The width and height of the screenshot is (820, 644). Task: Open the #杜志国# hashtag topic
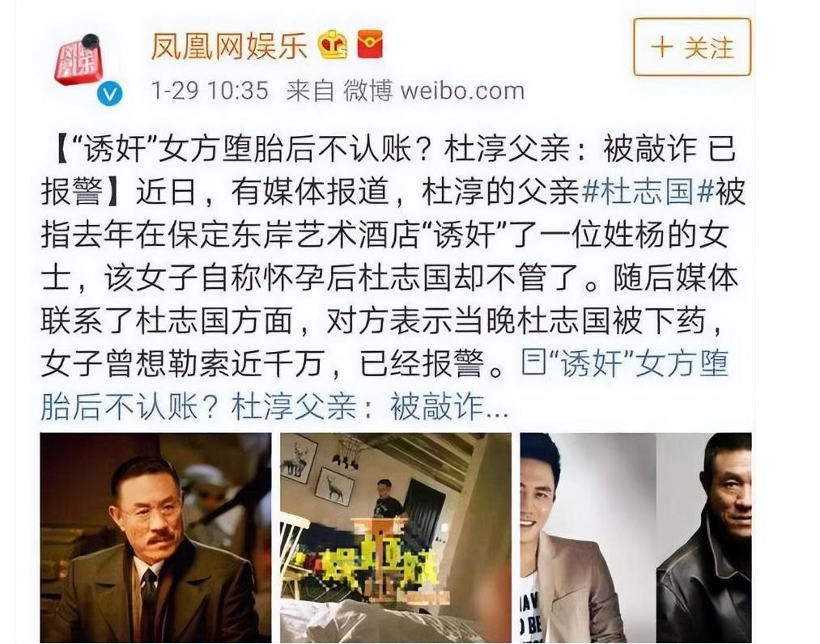[x=647, y=192]
